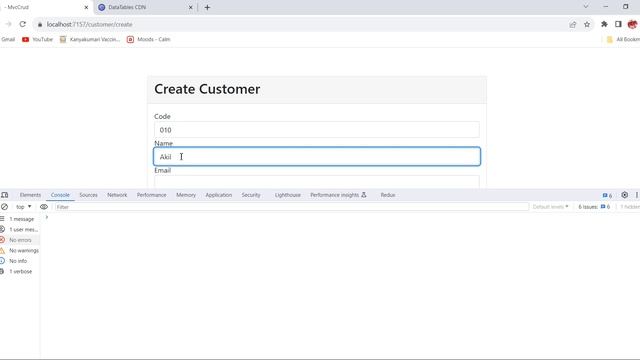Bookmark this page with the star icon

(x=587, y=24)
